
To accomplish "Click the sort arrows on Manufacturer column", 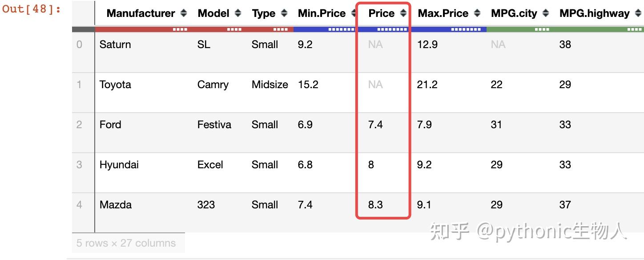I will pyautogui.click(x=184, y=13).
